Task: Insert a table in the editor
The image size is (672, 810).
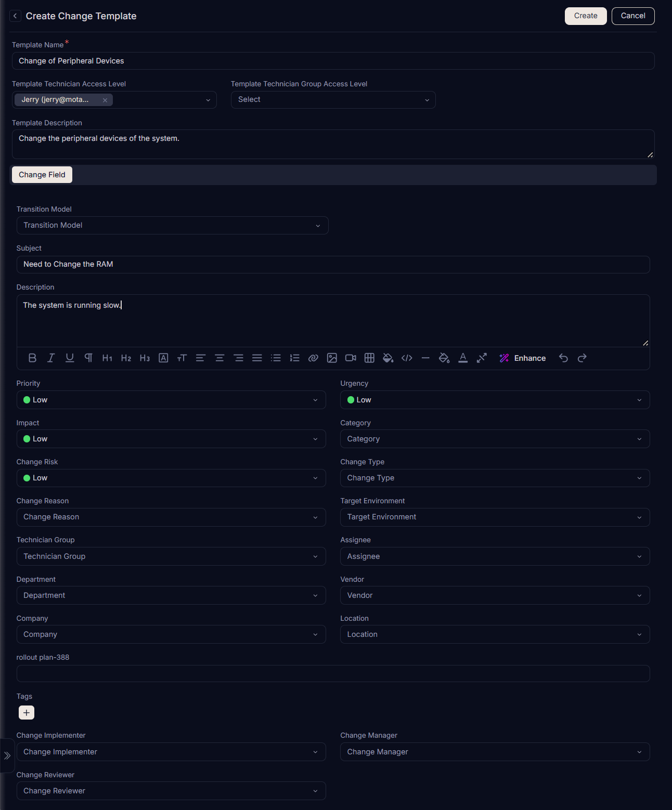Action: point(369,358)
